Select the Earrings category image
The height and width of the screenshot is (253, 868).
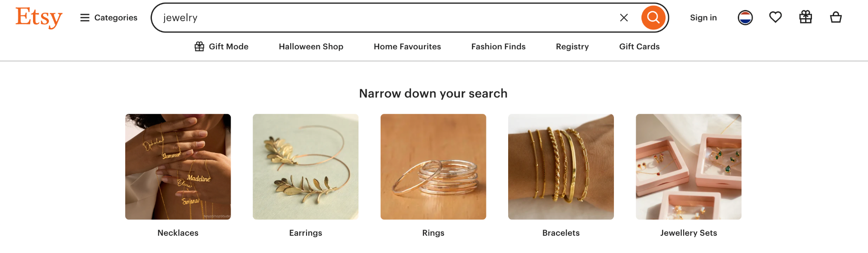(306, 167)
